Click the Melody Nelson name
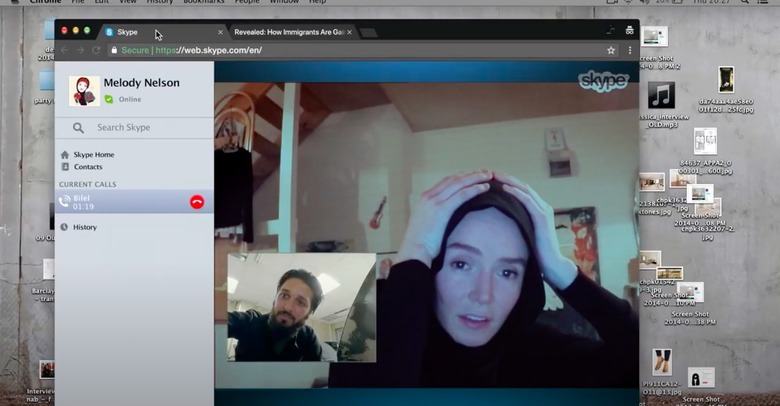Screen dimensions: 780x406 [x=142, y=83]
